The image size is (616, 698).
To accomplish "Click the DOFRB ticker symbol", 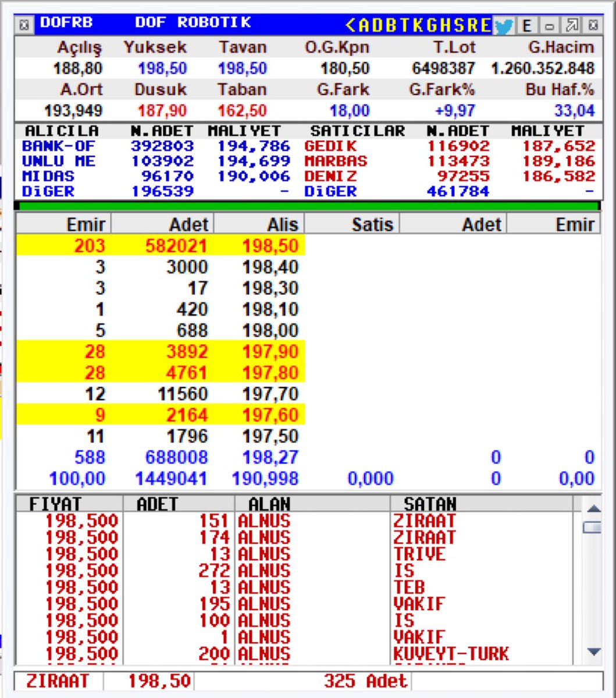I will coord(66,23).
